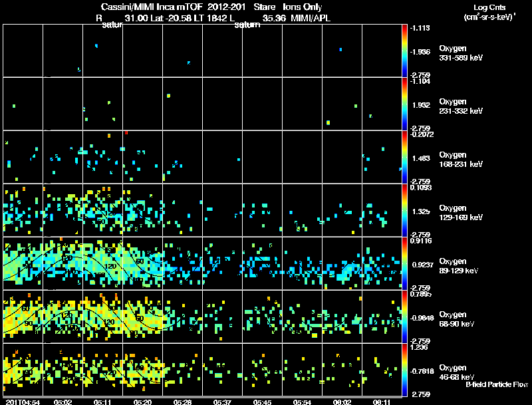The image size is (532, 405).
Task: Click the color bar beside Oxygen 46-68 keV
Action: (x=404, y=370)
